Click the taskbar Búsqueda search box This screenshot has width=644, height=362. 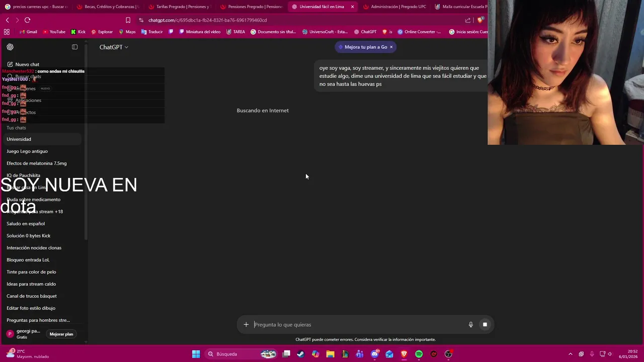coord(240,354)
